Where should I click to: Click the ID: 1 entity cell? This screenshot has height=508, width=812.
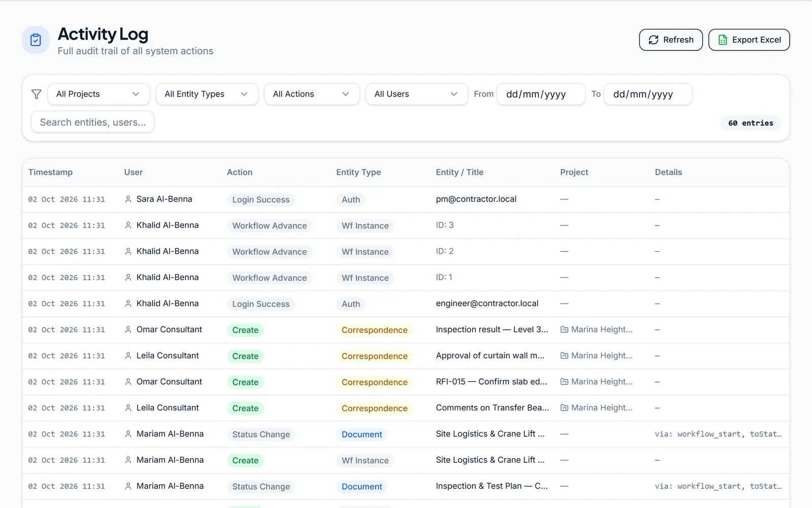tap(444, 277)
